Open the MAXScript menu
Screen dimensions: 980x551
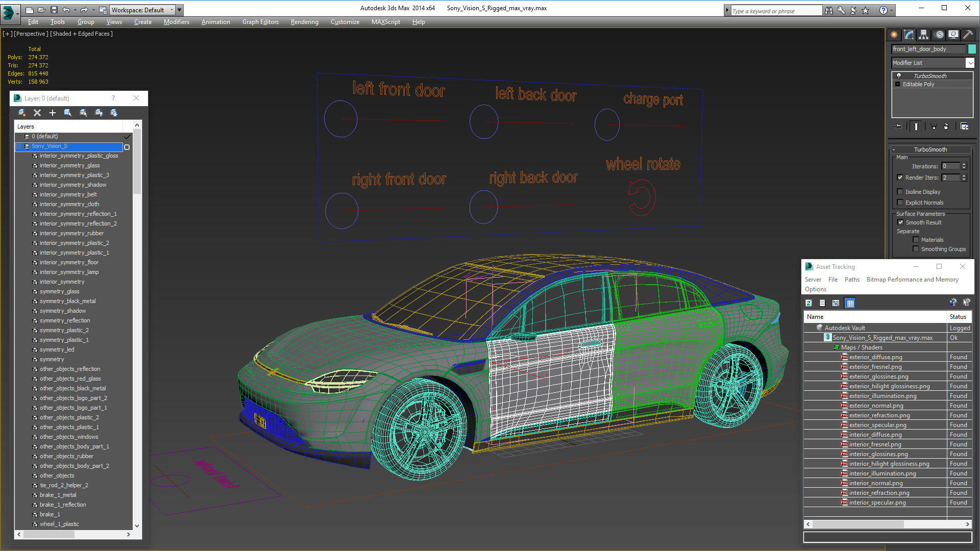[x=385, y=22]
